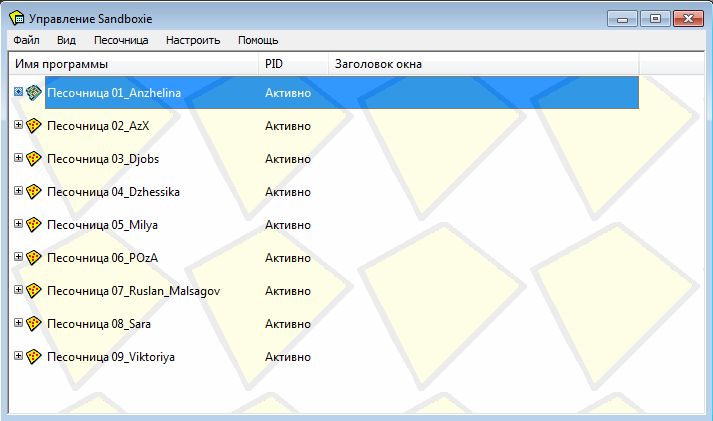
Task: Expand the Песочница 06_POzA tree node
Action: pyautogui.click(x=18, y=257)
